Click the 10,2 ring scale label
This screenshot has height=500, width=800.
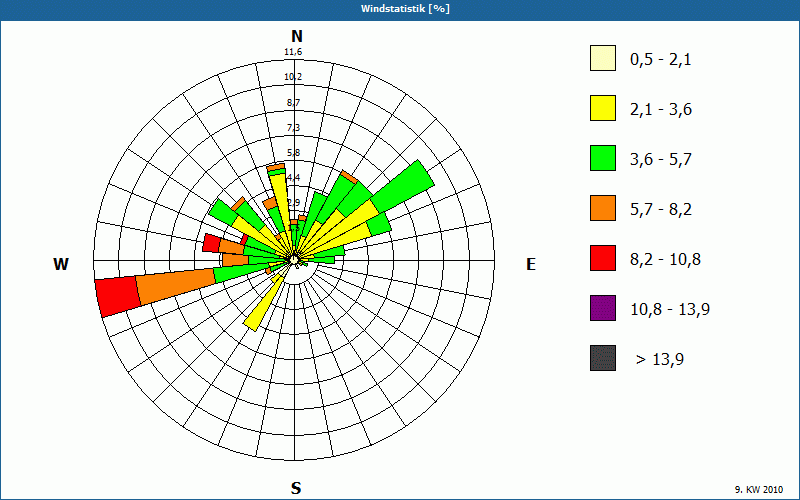(293, 77)
